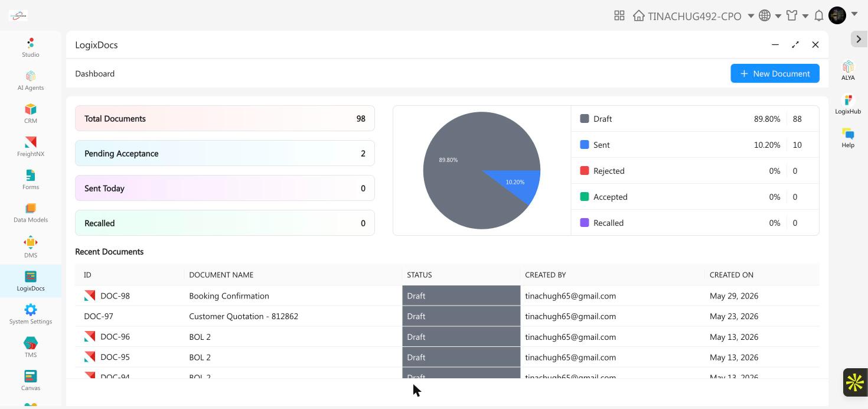Open the DMS module icon
The image size is (868, 409).
point(31,248)
